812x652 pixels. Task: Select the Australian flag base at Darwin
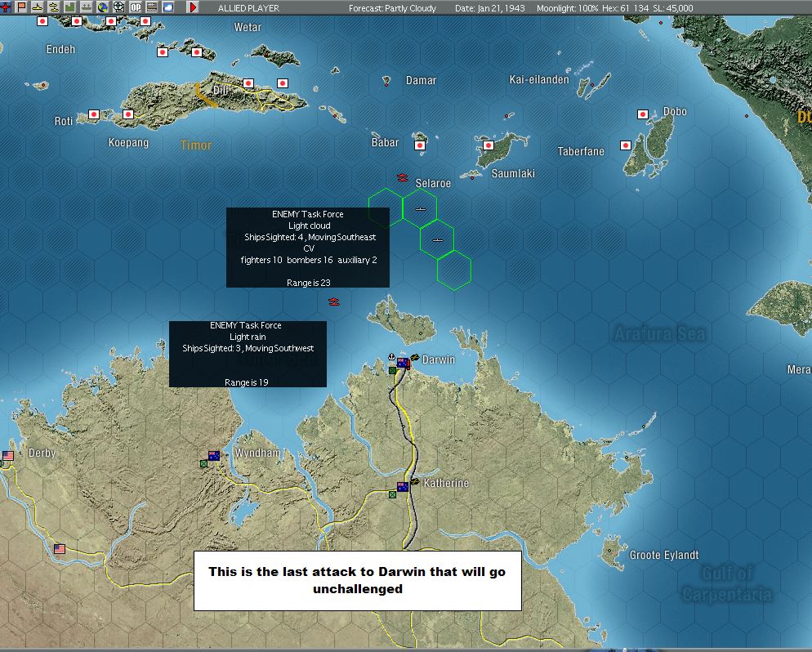(x=403, y=363)
